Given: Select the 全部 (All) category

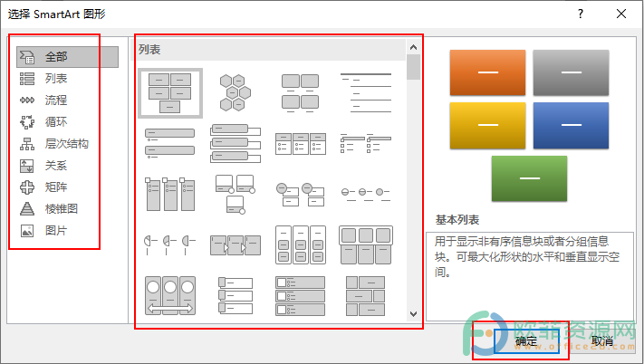Looking at the screenshot, I should point(67,57).
